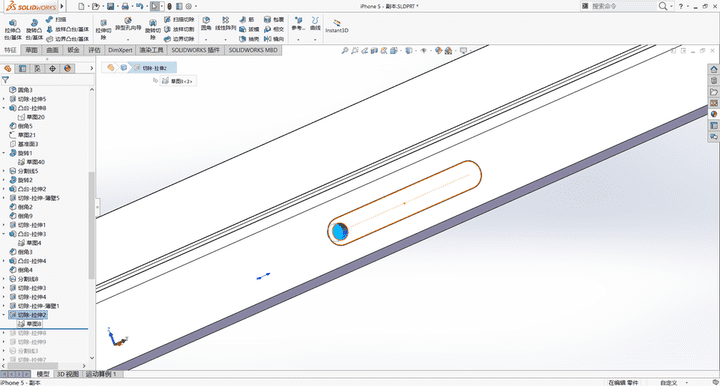The image size is (720, 386).
Task: Click the Section View icon in view toolbar
Action: (374, 50)
